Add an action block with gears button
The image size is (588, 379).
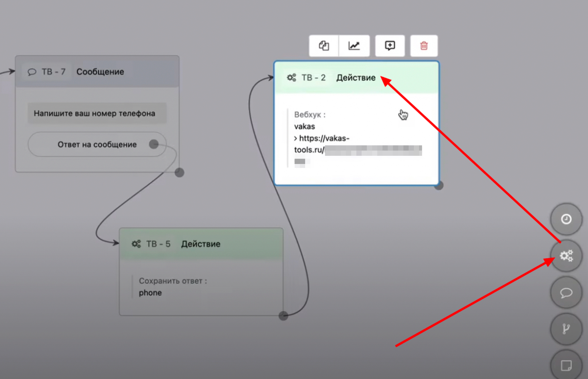point(566,255)
